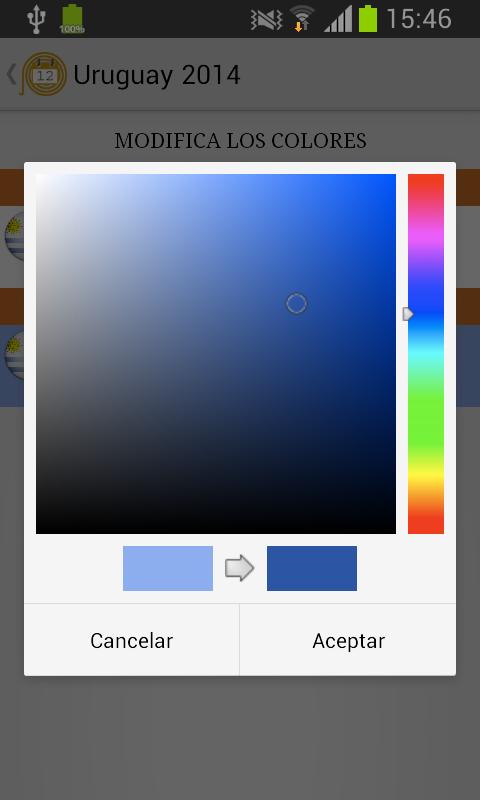Confirm color with Aceptar button

(348, 640)
